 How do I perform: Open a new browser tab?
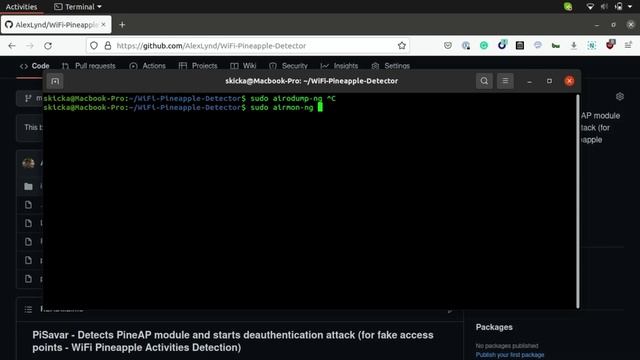pyautogui.click(x=122, y=25)
